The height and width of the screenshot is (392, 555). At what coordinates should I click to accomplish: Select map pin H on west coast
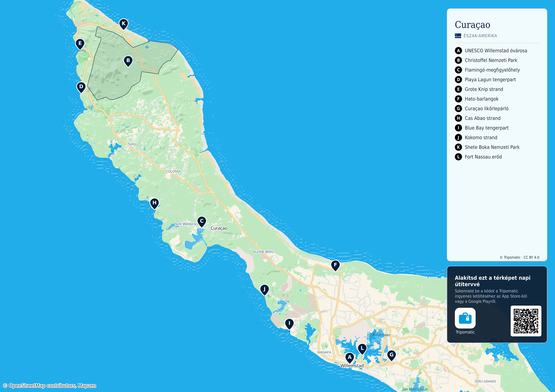pos(154,203)
